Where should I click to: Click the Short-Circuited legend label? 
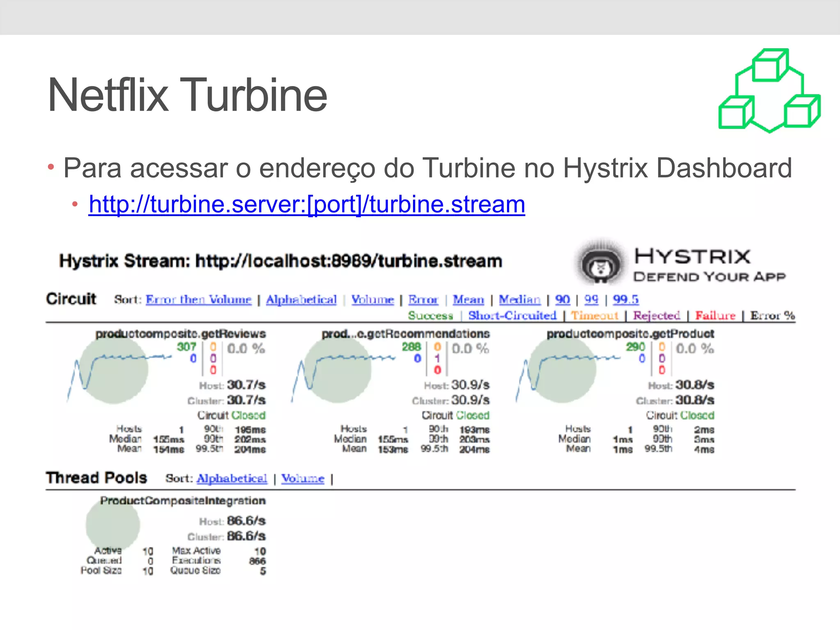[513, 315]
